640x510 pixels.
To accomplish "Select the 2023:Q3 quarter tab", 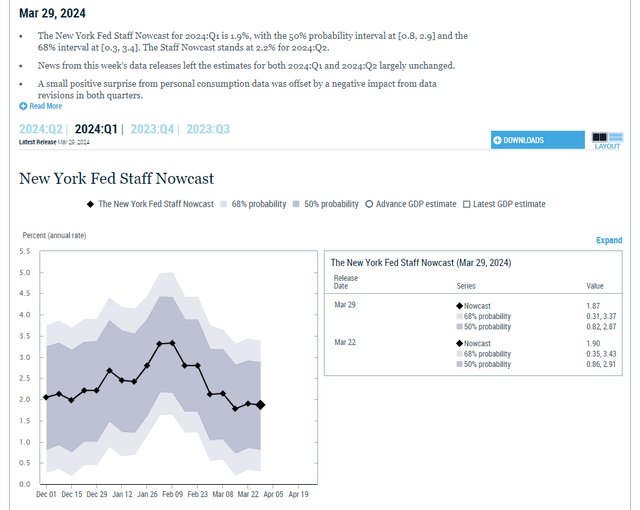I will click(207, 129).
